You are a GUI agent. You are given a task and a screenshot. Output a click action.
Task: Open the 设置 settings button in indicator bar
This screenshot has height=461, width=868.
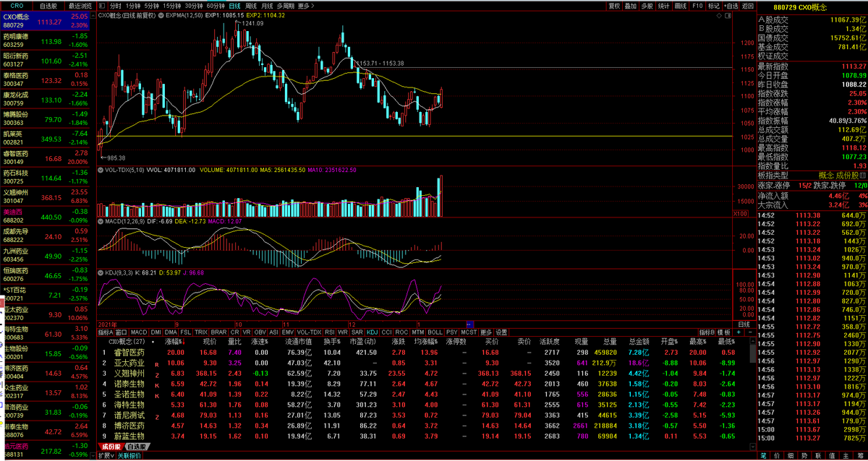pyautogui.click(x=501, y=332)
